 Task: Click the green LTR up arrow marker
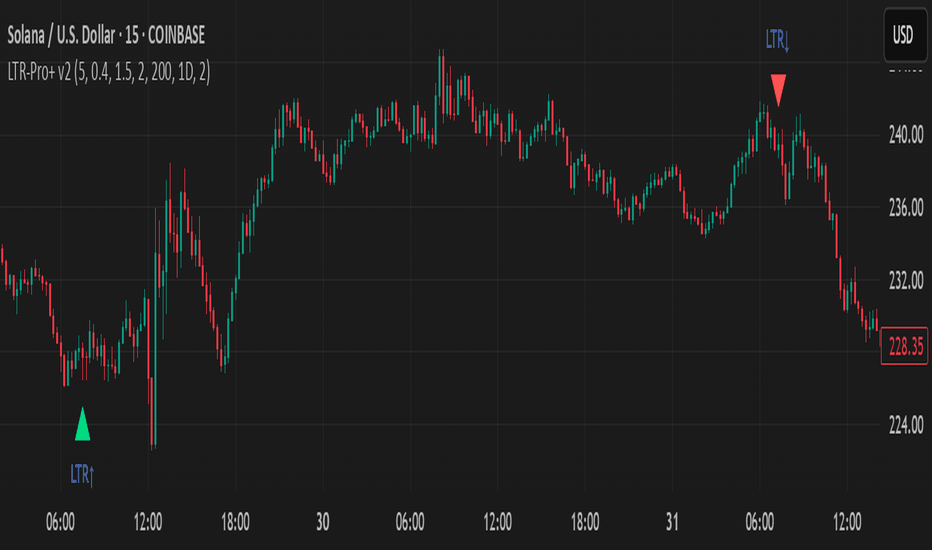[83, 424]
